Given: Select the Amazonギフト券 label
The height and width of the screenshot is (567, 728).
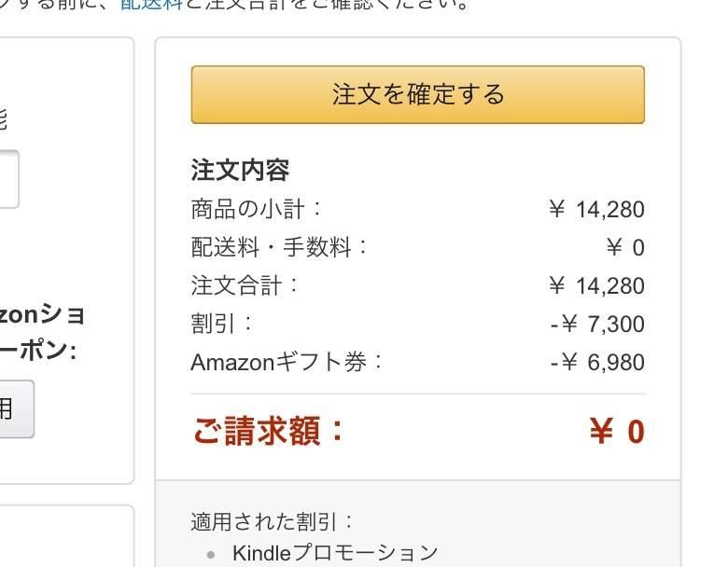Looking at the screenshot, I should click(287, 362).
